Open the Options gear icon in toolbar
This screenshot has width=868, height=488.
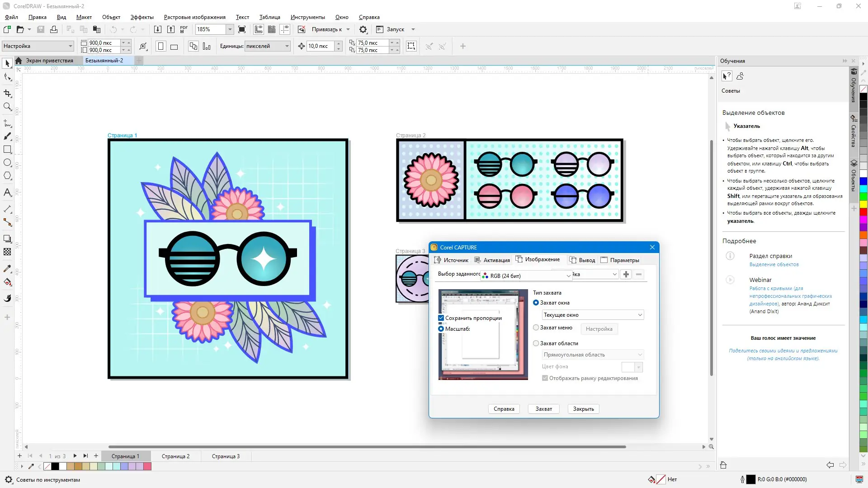363,29
